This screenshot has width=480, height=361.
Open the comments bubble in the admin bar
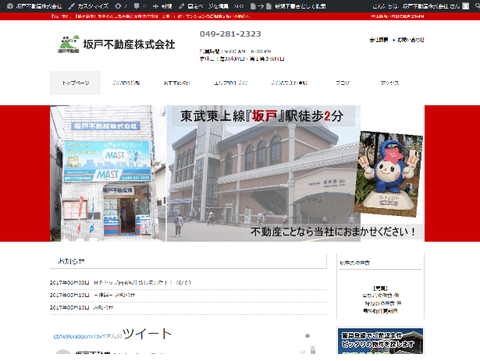click(x=139, y=6)
